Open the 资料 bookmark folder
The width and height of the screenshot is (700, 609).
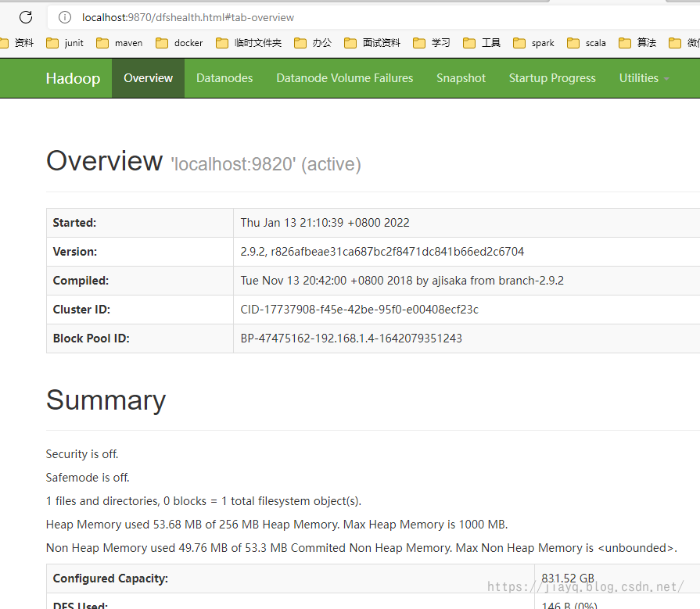pos(17,43)
